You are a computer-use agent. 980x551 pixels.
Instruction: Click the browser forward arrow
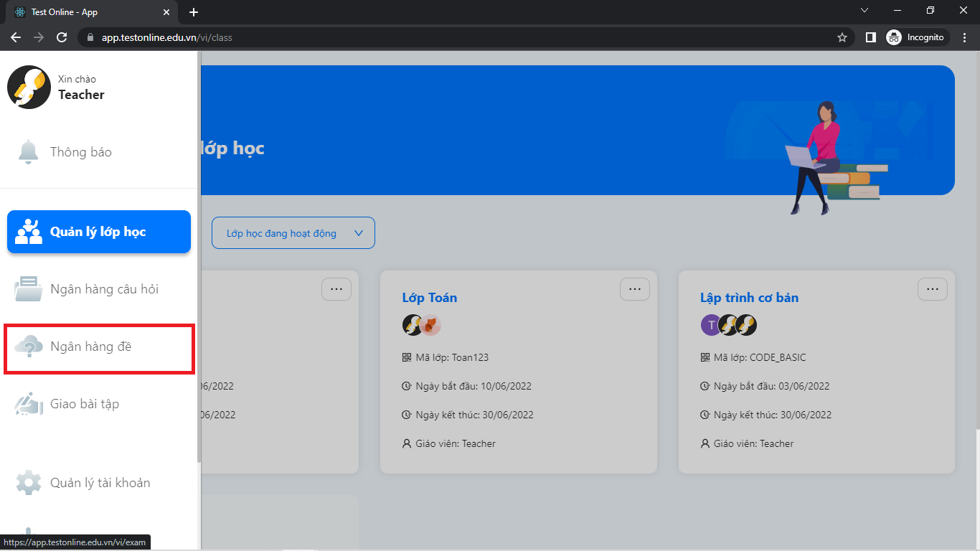click(x=39, y=37)
